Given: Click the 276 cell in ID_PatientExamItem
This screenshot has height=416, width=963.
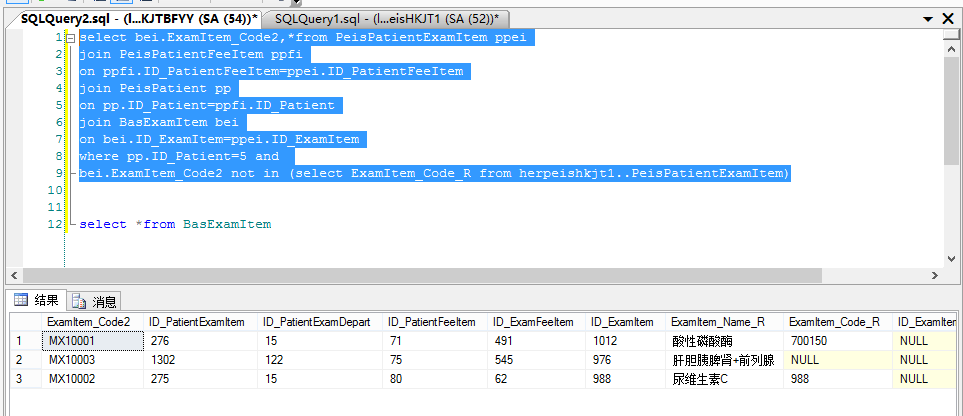Looking at the screenshot, I should [x=201, y=340].
